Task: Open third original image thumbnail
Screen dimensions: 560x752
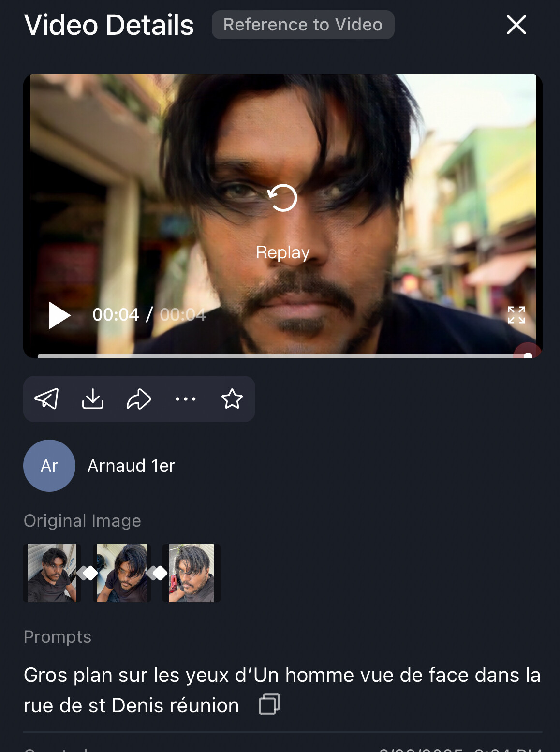Action: click(x=192, y=573)
